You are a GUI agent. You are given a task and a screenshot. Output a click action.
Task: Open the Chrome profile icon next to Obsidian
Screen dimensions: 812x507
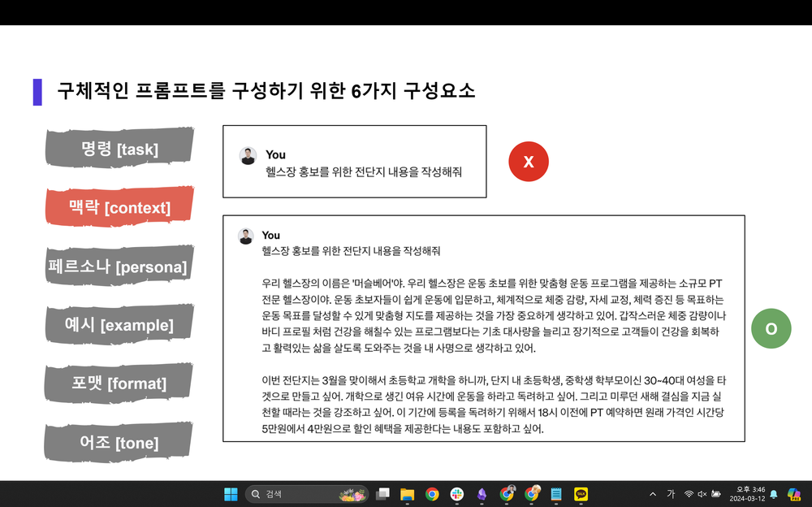click(x=507, y=493)
